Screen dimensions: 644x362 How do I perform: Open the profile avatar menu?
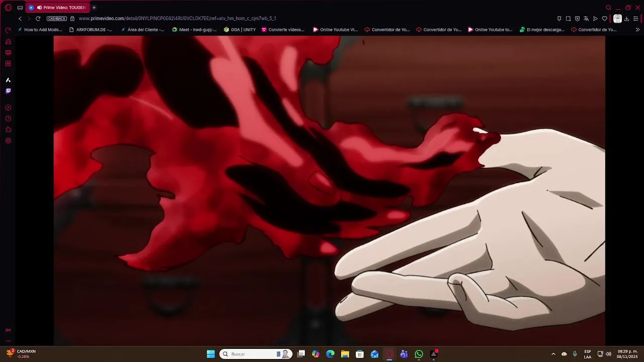617,19
